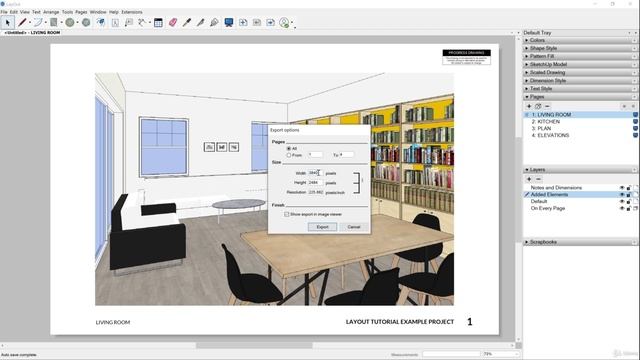Toggle presentation icon for PLAN page
640x360 pixels.
click(x=636, y=128)
